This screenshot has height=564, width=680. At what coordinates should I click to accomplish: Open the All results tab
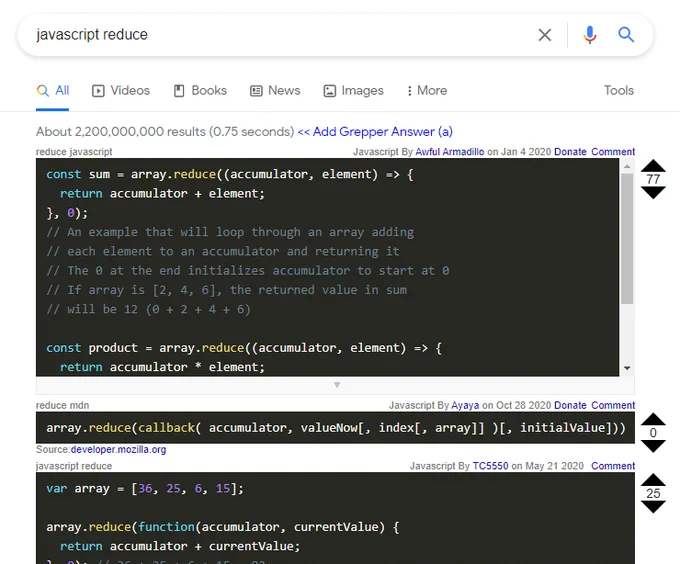click(52, 91)
